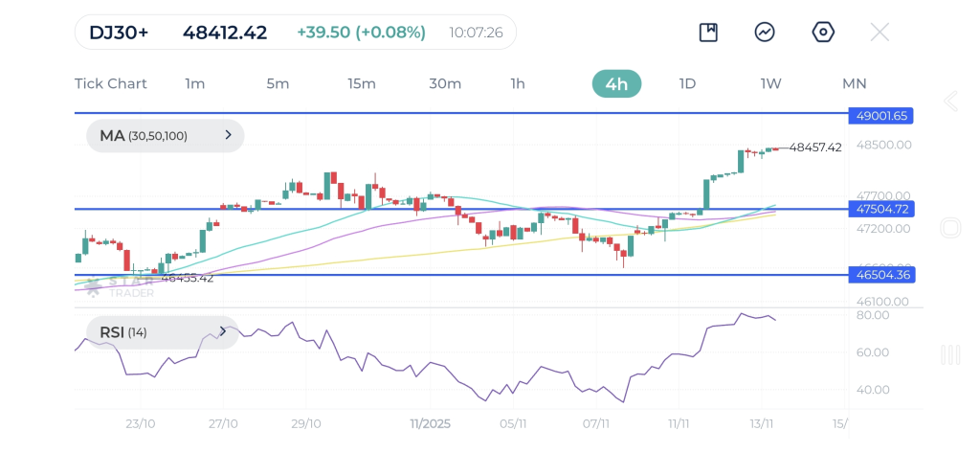The image size is (980, 453).
Task: Select the active 4h timeframe
Action: point(616,83)
